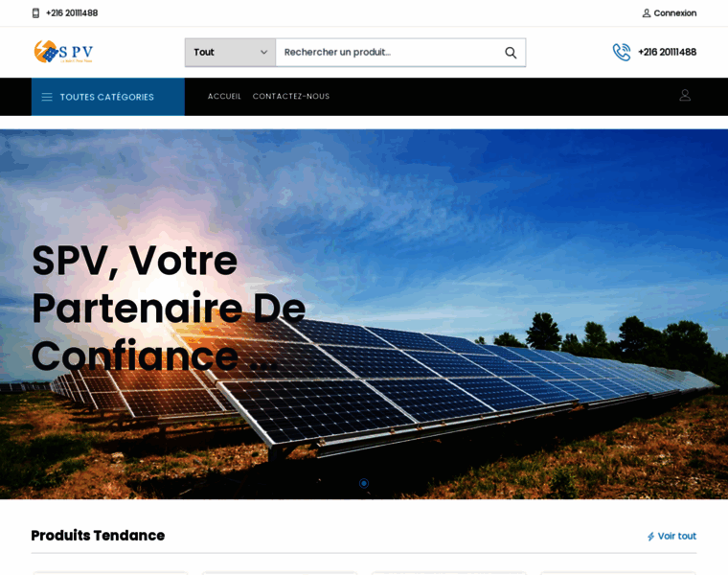Image resolution: width=728 pixels, height=575 pixels.
Task: Click the lightning bolt icon beside Voir tout
Action: pyautogui.click(x=651, y=537)
